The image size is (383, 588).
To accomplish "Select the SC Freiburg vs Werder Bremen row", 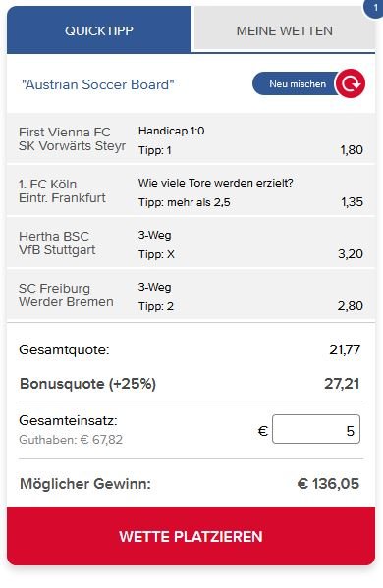I will tap(191, 295).
